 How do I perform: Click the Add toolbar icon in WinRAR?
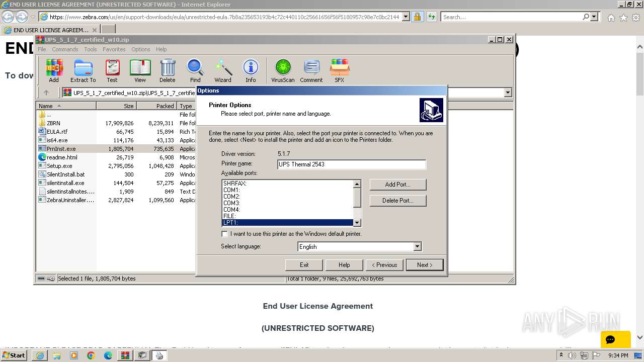pyautogui.click(x=54, y=70)
